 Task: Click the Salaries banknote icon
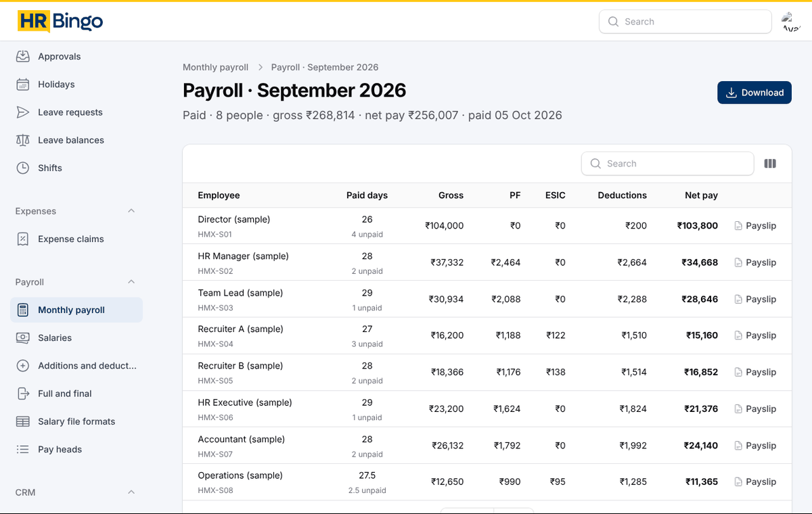tap(23, 337)
